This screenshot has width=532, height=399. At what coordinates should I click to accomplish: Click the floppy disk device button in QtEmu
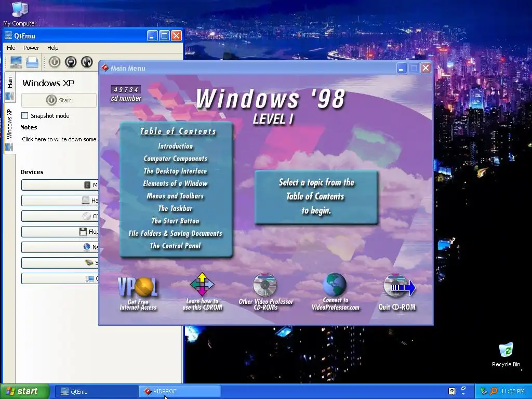(60, 232)
